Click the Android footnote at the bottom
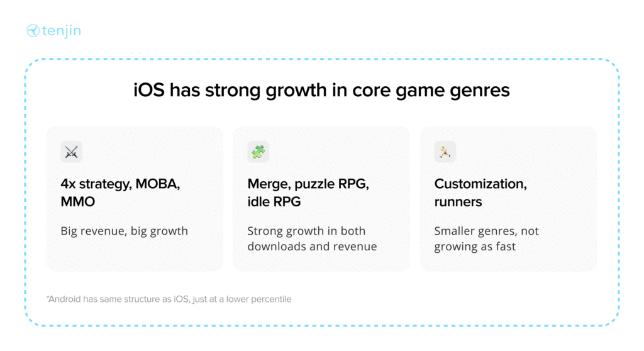Viewport: 644px width, 351px height. tap(169, 299)
